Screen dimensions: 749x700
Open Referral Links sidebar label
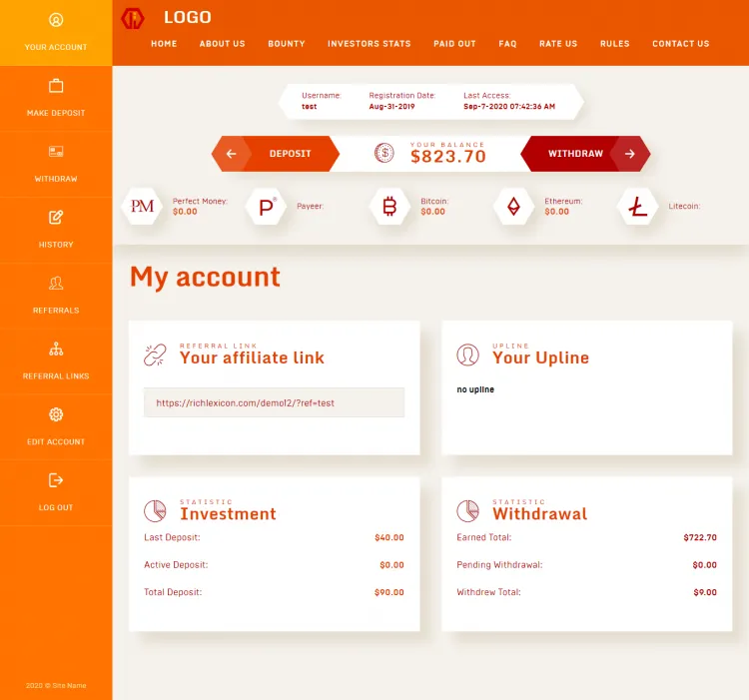56,376
